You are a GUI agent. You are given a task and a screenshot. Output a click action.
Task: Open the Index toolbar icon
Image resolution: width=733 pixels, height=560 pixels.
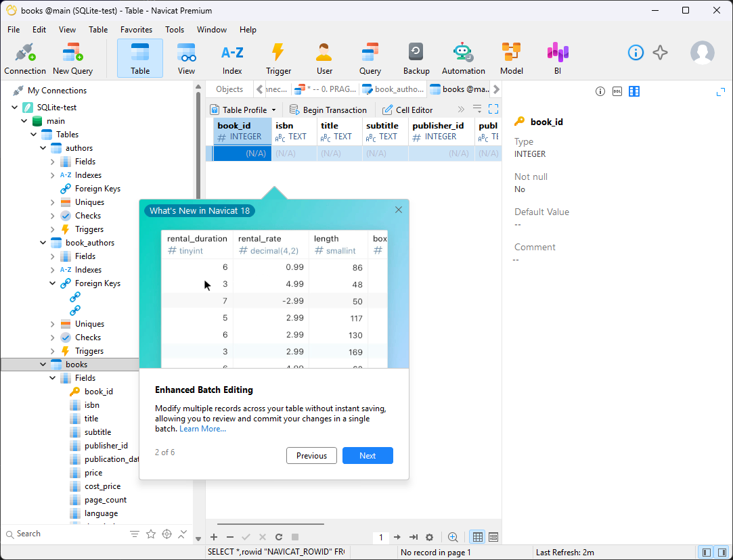[232, 58]
